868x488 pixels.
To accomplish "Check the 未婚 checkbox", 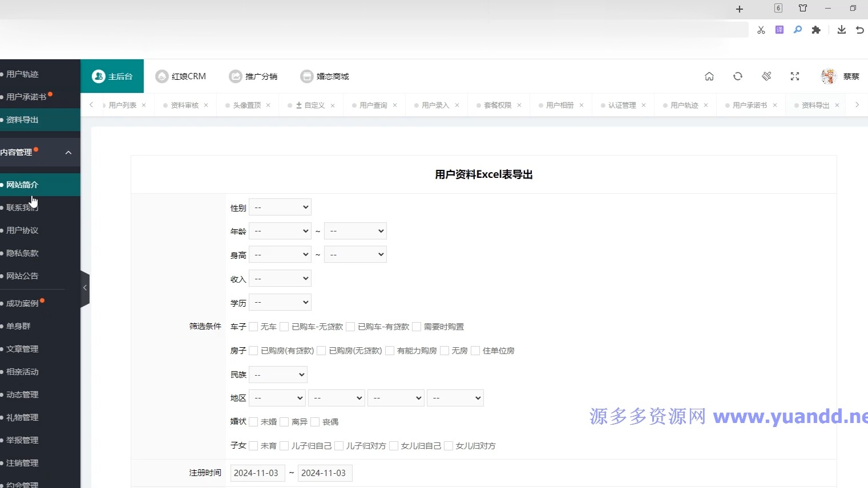I will (253, 422).
